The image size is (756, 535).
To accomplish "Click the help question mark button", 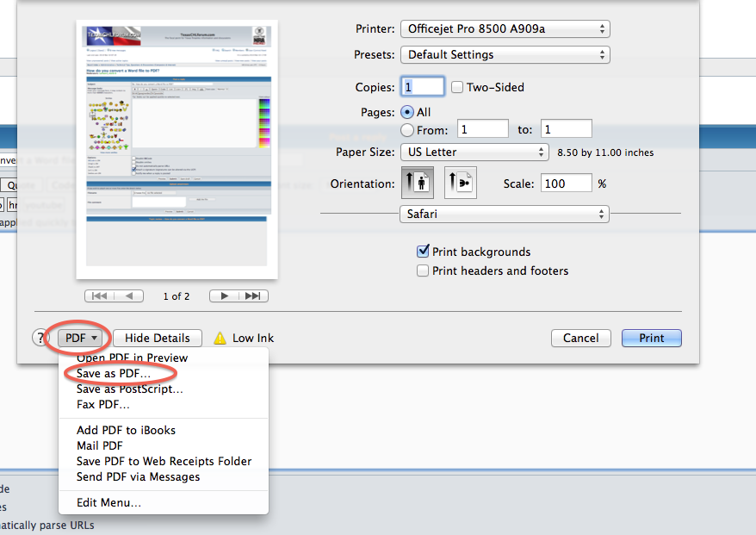I will coord(40,338).
